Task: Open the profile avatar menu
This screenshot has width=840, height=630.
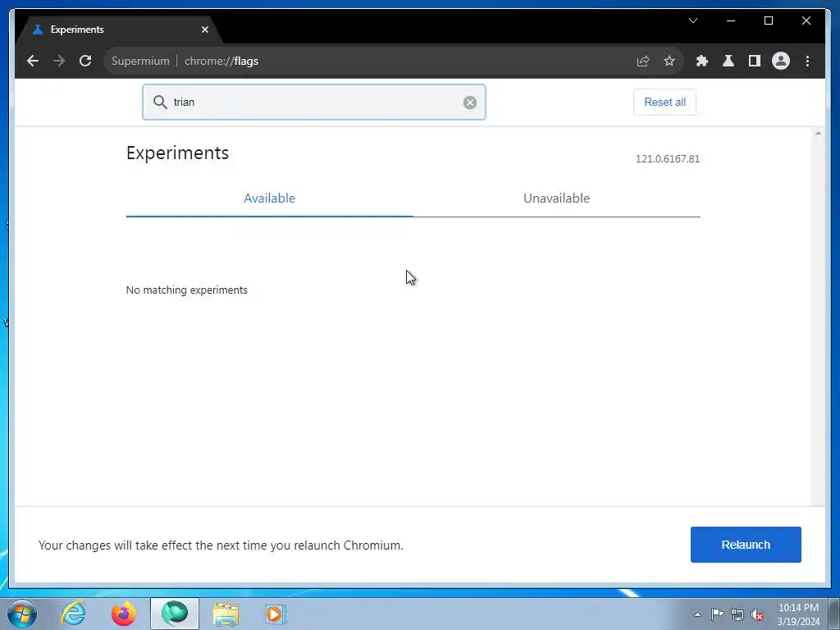Action: click(x=781, y=61)
